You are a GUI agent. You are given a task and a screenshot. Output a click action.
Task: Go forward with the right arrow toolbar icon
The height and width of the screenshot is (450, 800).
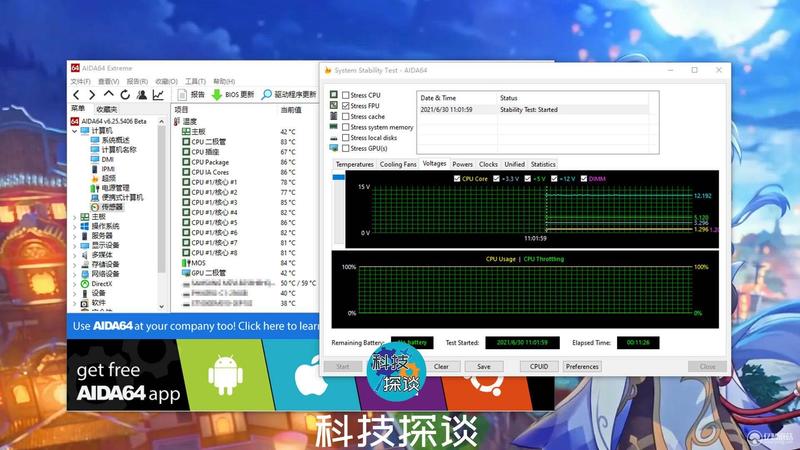click(x=92, y=95)
